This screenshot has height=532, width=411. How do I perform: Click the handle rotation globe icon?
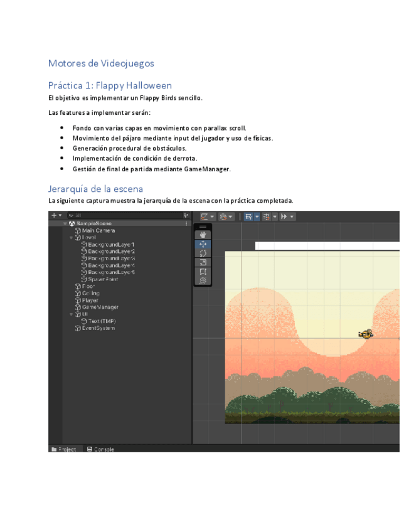[x=223, y=216]
